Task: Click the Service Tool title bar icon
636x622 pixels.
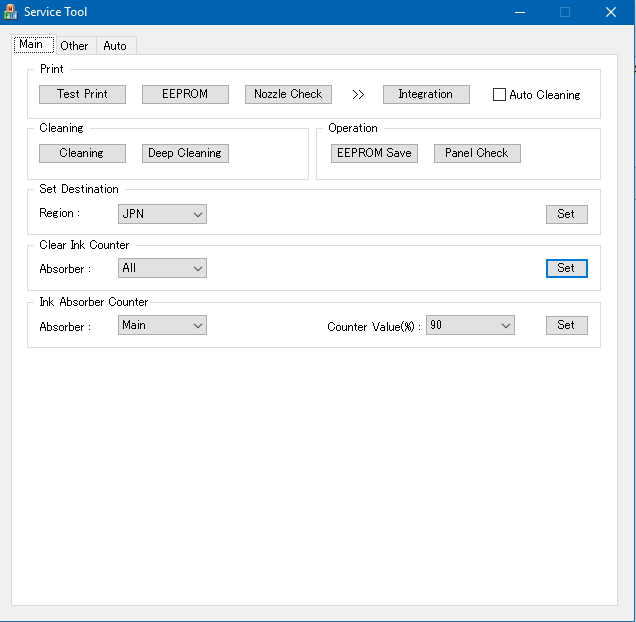Action: pyautogui.click(x=11, y=12)
